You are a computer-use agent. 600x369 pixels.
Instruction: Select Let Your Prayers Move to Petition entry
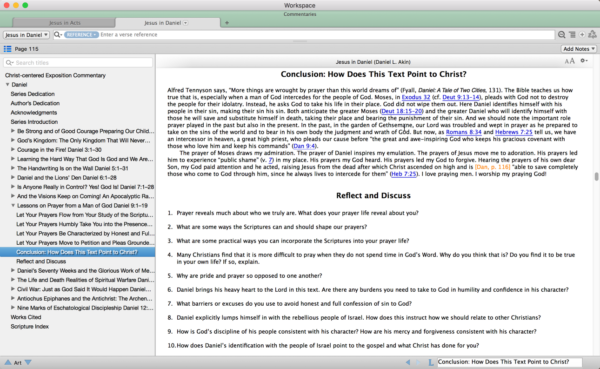(85, 243)
